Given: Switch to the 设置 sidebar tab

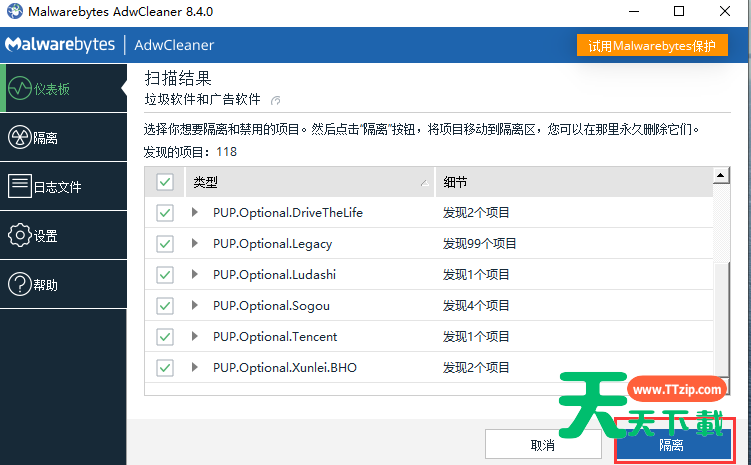Looking at the screenshot, I should tap(63, 235).
